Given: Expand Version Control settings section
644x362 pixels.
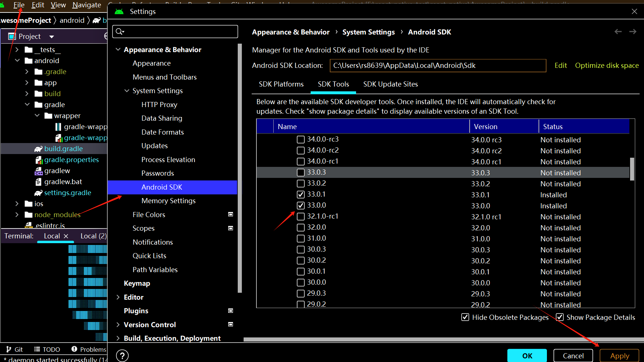Looking at the screenshot, I should click(x=118, y=325).
